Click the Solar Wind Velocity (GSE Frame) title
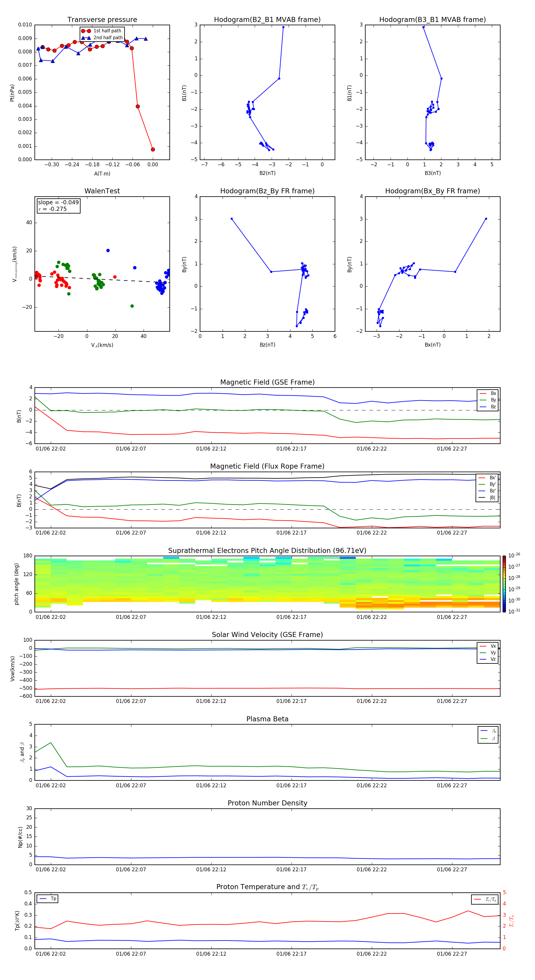The height and width of the screenshot is (980, 535). click(267, 635)
